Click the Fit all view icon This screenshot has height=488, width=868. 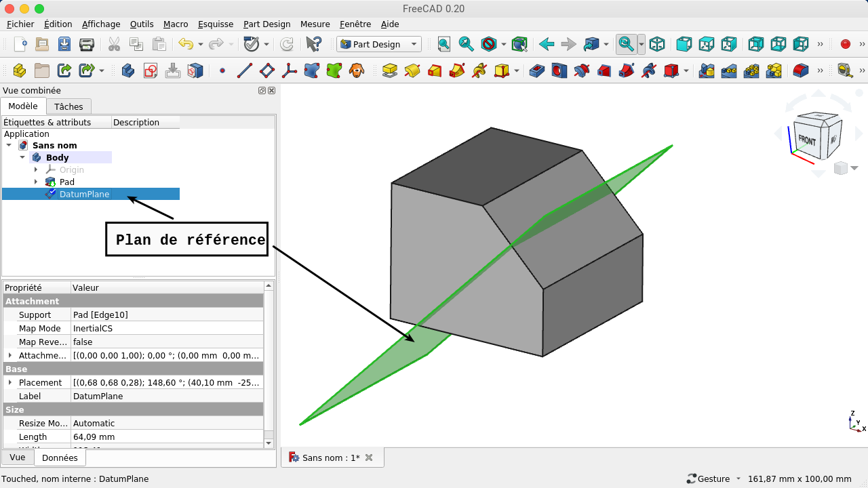[x=443, y=44]
